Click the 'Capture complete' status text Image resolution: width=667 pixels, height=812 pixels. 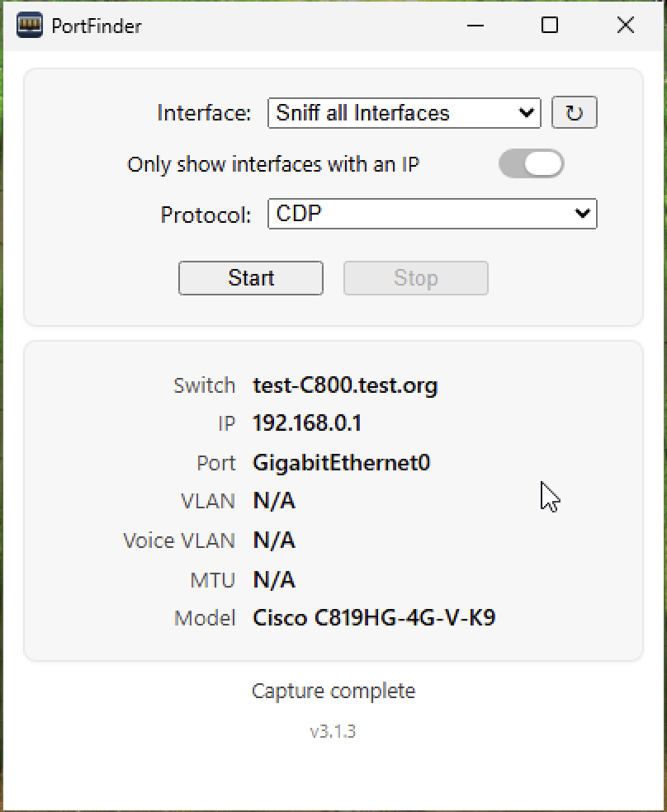coord(333,691)
